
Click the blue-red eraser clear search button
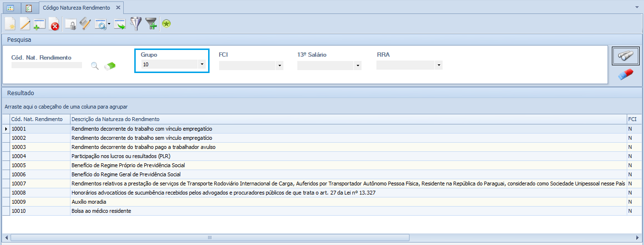click(626, 74)
